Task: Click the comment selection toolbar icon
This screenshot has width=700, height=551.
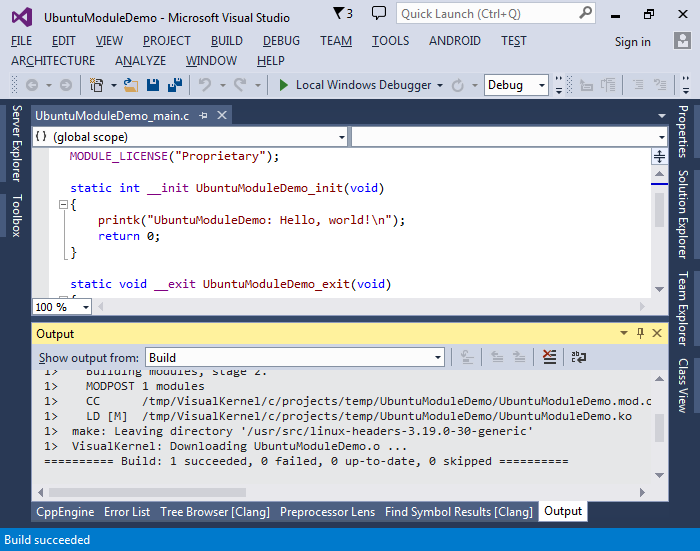Action: [638, 85]
